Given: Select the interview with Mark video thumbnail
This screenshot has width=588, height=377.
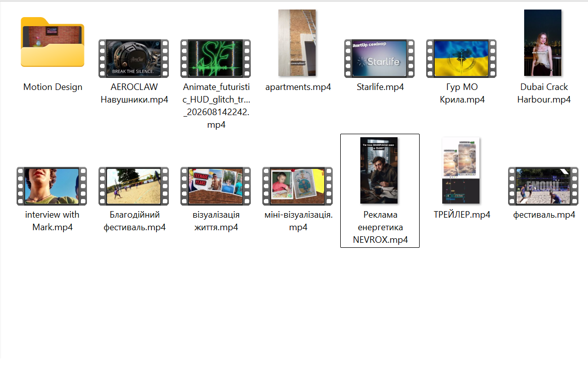Looking at the screenshot, I should click(x=52, y=186).
